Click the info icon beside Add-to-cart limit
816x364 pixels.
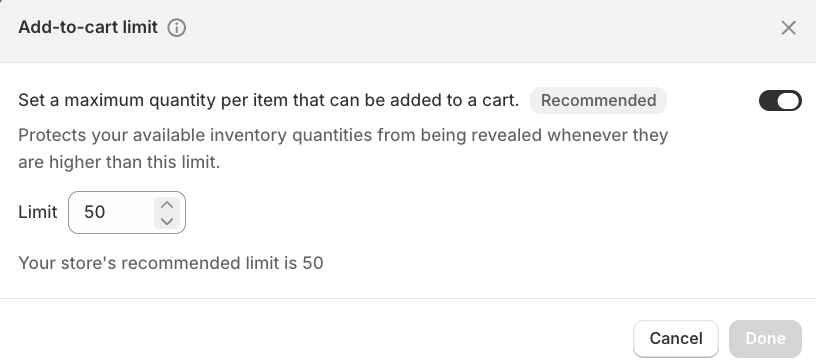(x=176, y=28)
